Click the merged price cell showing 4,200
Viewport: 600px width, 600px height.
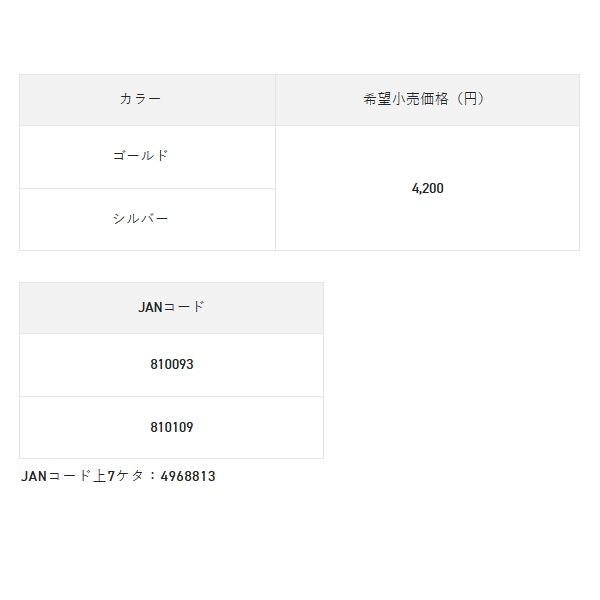427,188
